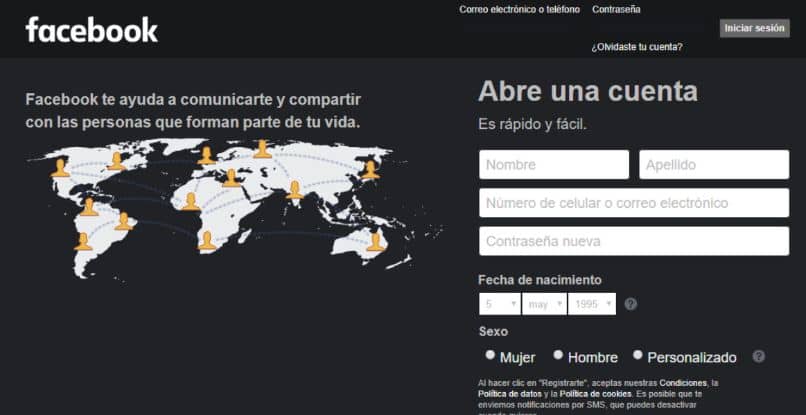Open the Condiciones link

[x=683, y=383]
